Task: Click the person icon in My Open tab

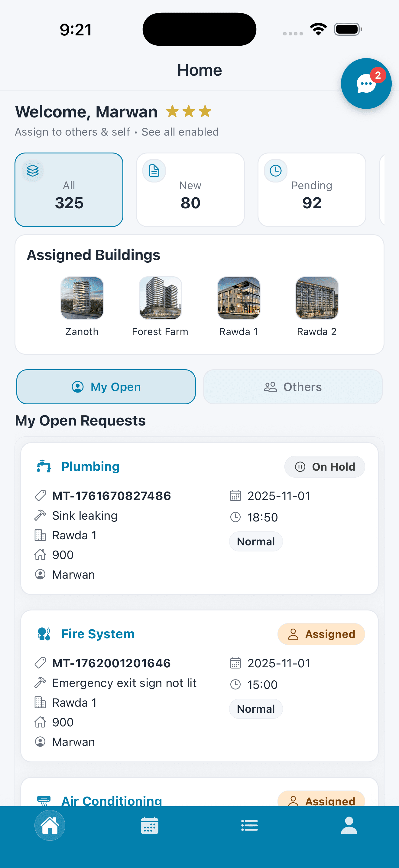Action: coord(78,387)
